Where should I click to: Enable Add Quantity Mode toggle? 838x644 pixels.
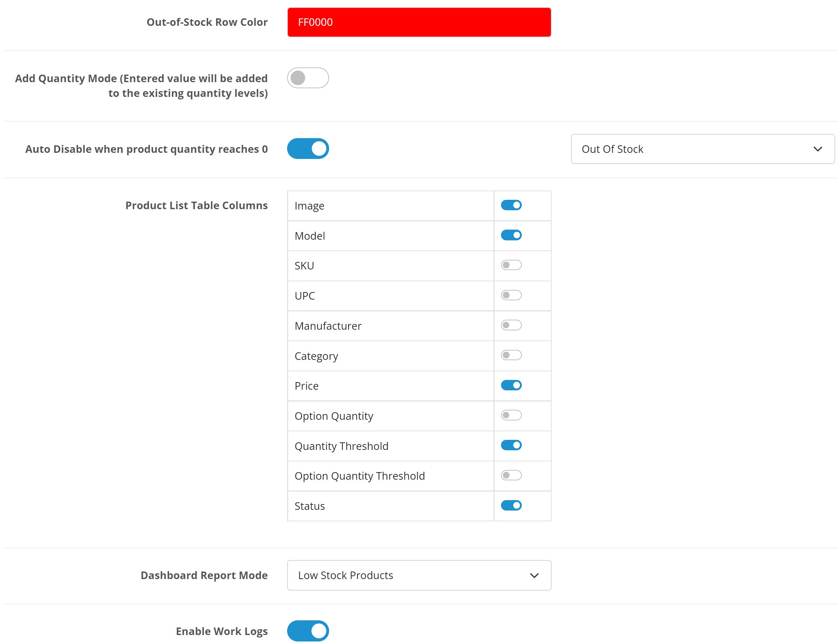tap(308, 78)
